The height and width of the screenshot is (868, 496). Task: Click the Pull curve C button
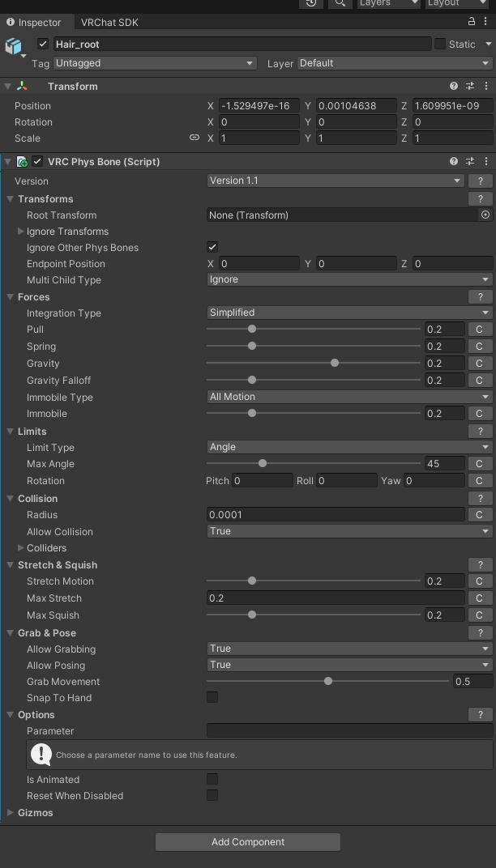click(x=480, y=330)
